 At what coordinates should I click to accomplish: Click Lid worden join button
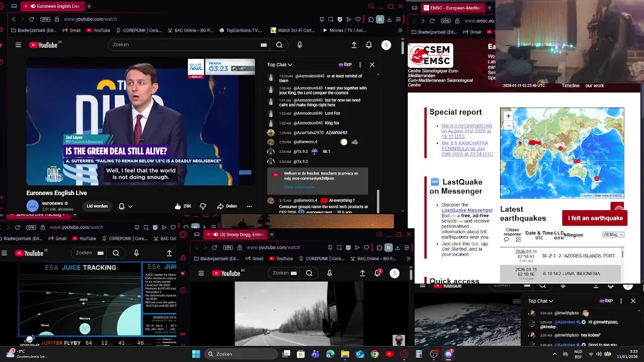click(97, 206)
